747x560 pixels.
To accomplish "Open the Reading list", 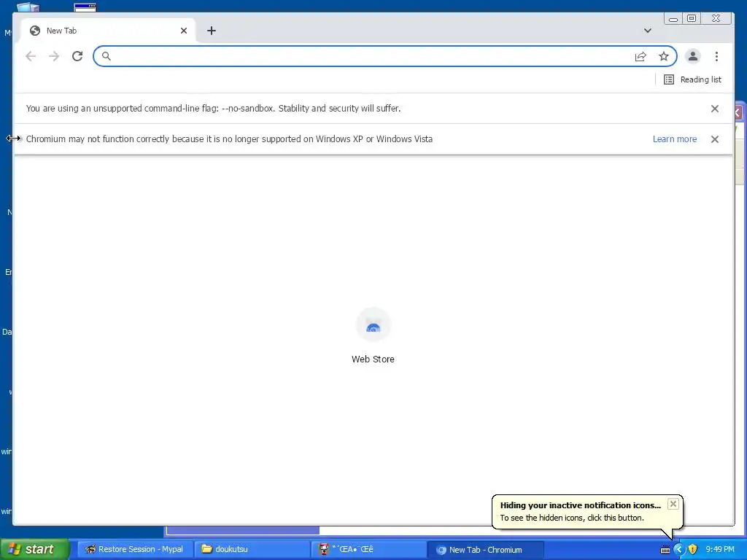I will tap(693, 79).
